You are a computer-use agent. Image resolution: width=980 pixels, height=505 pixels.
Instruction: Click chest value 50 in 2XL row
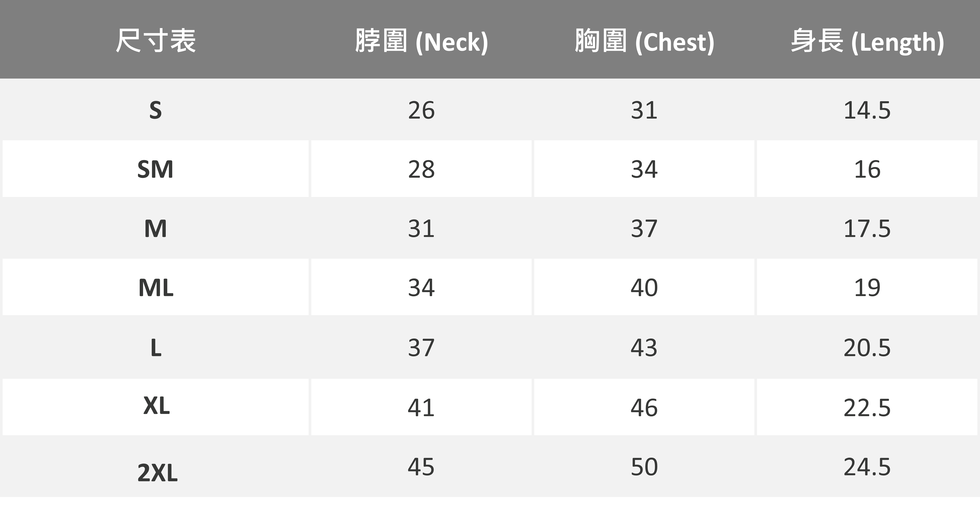coord(644,467)
